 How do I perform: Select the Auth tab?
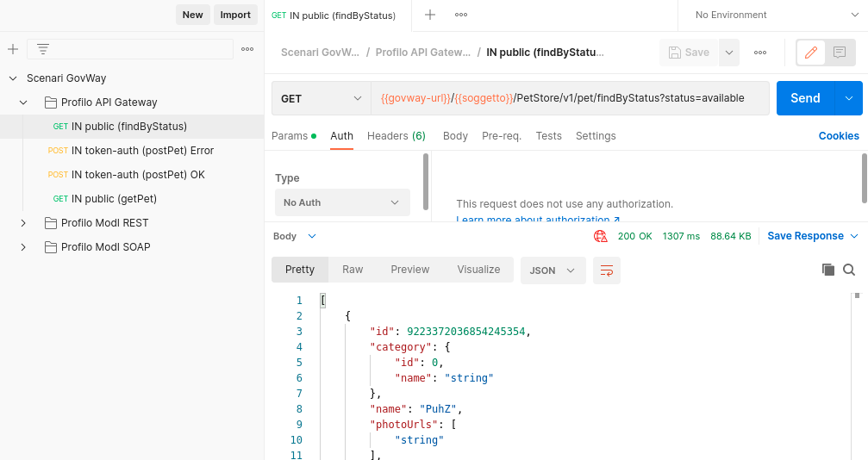tap(341, 136)
